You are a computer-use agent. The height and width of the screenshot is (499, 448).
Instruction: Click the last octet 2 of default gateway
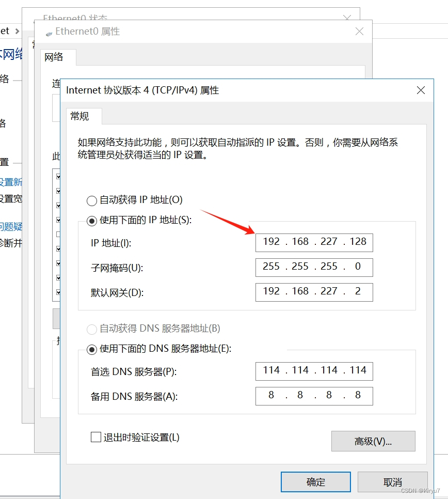pyautogui.click(x=358, y=291)
